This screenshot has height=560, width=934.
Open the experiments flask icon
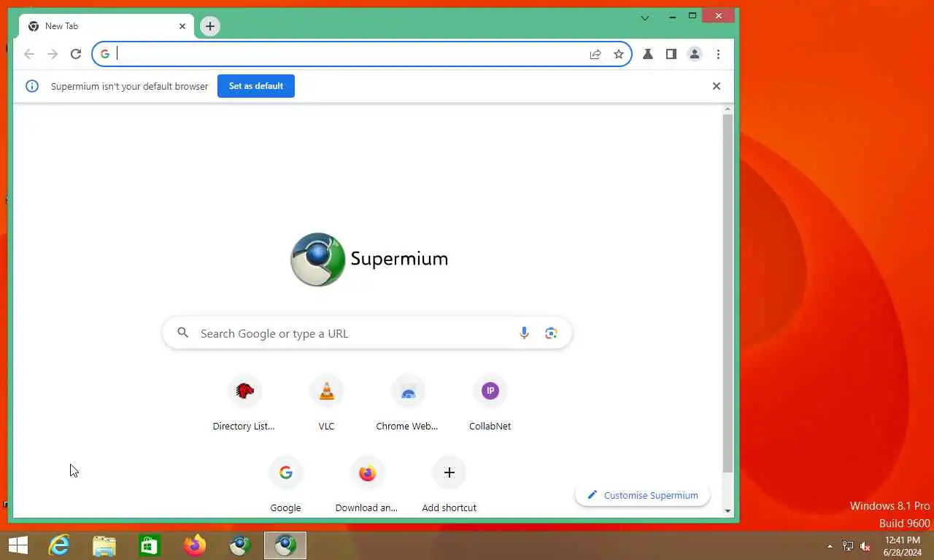point(647,54)
